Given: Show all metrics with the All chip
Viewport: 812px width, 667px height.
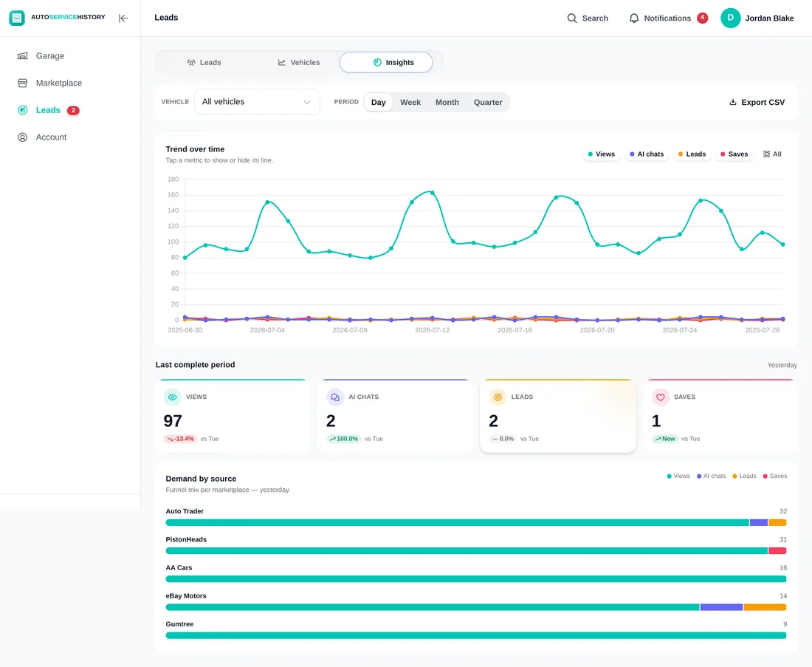Looking at the screenshot, I should pyautogui.click(x=772, y=154).
